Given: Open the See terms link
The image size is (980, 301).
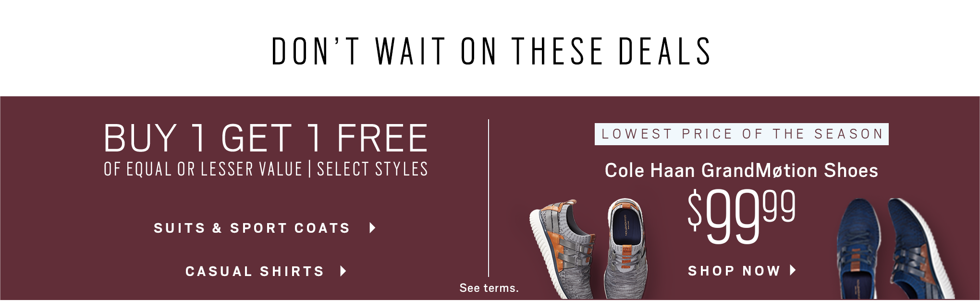Looking at the screenshot, I should click(x=489, y=288).
